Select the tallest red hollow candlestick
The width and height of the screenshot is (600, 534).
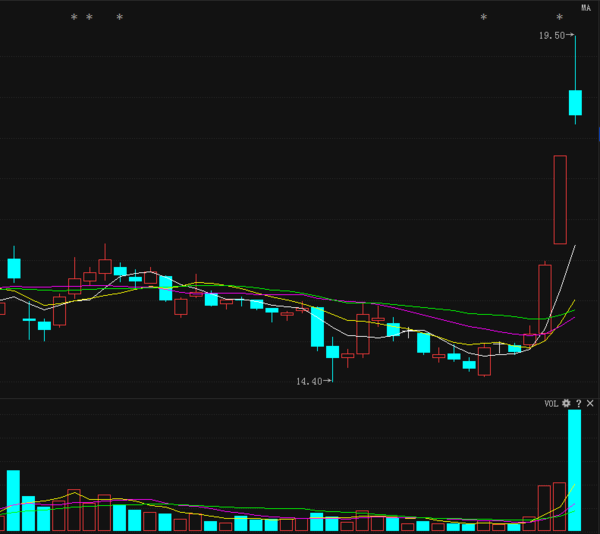560,200
